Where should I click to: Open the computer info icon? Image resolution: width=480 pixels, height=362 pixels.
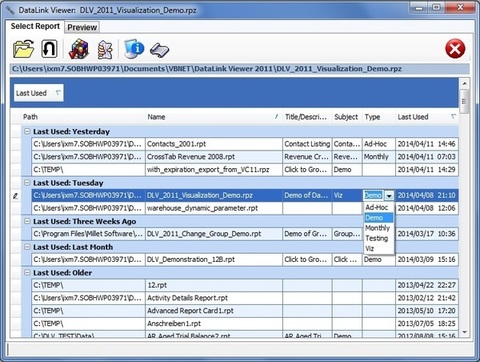134,49
